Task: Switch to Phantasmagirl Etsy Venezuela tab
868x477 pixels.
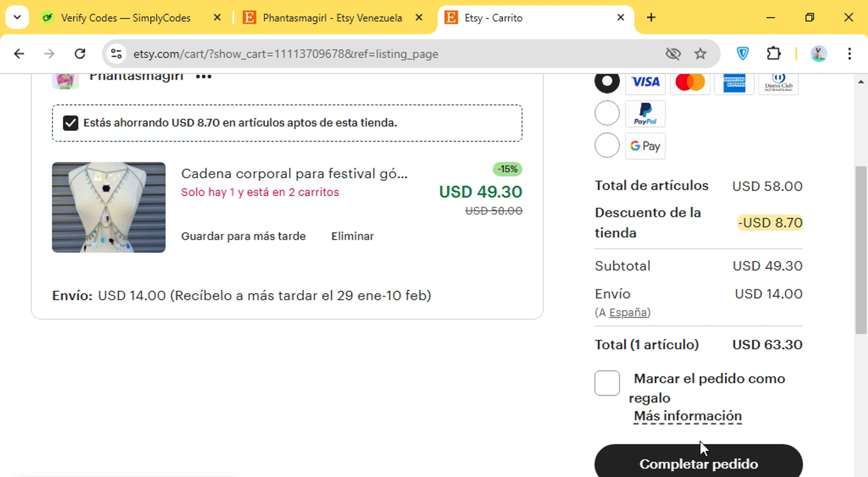Action: click(332, 18)
